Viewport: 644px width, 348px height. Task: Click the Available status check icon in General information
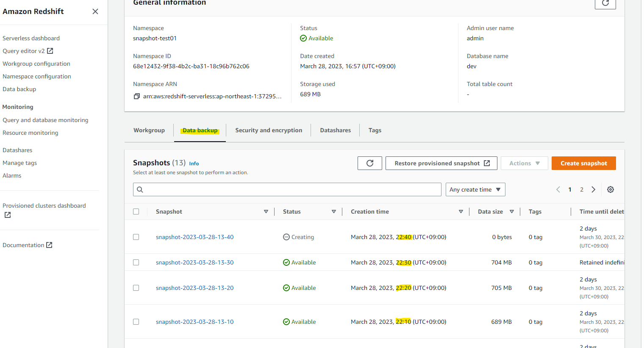pyautogui.click(x=303, y=38)
